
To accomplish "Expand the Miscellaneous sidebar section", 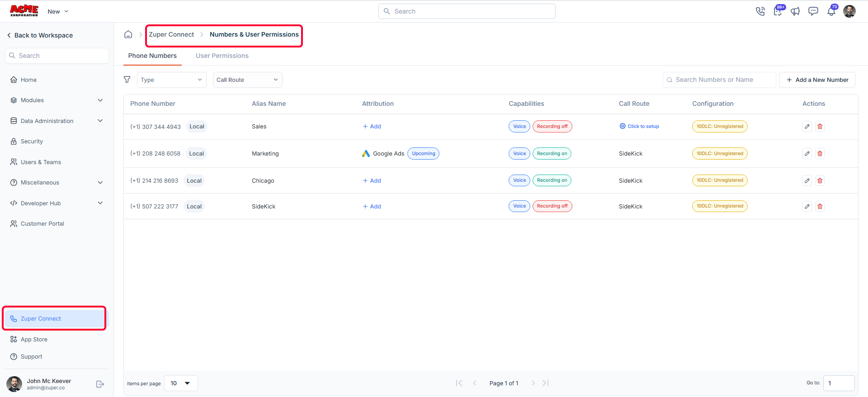I will (x=57, y=183).
